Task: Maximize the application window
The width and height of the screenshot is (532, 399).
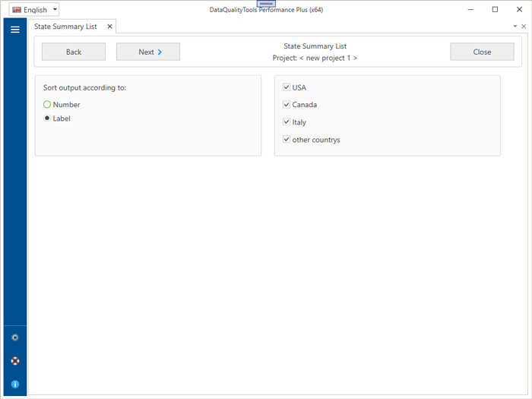Action: (495, 10)
